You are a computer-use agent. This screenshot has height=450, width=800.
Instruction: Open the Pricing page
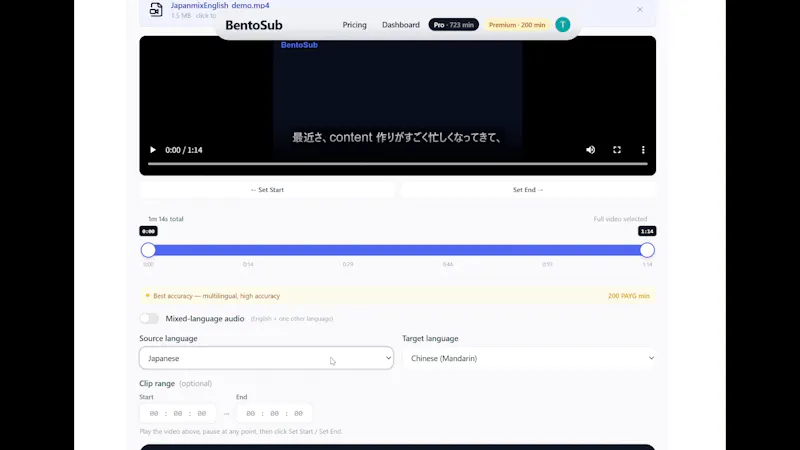coord(355,24)
